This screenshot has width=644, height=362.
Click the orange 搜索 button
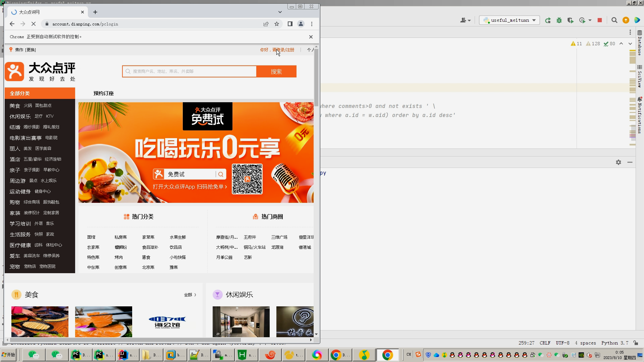coord(276,71)
